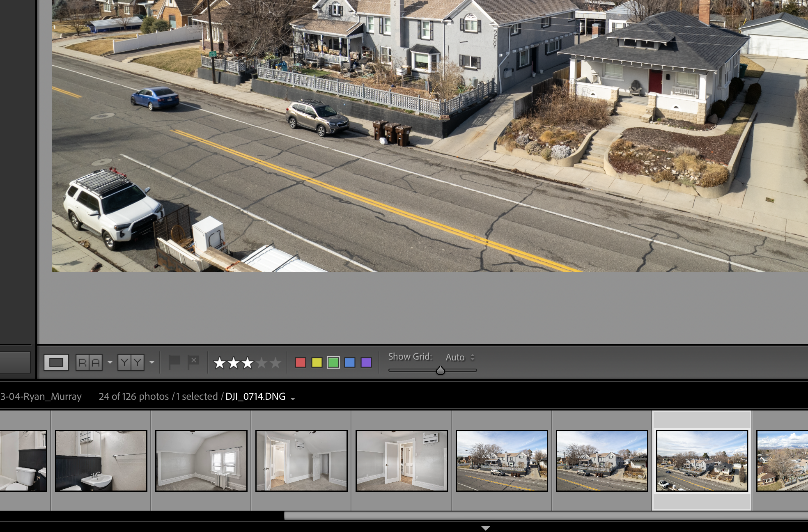
Task: Toggle the yellow color label
Action: pyautogui.click(x=317, y=362)
